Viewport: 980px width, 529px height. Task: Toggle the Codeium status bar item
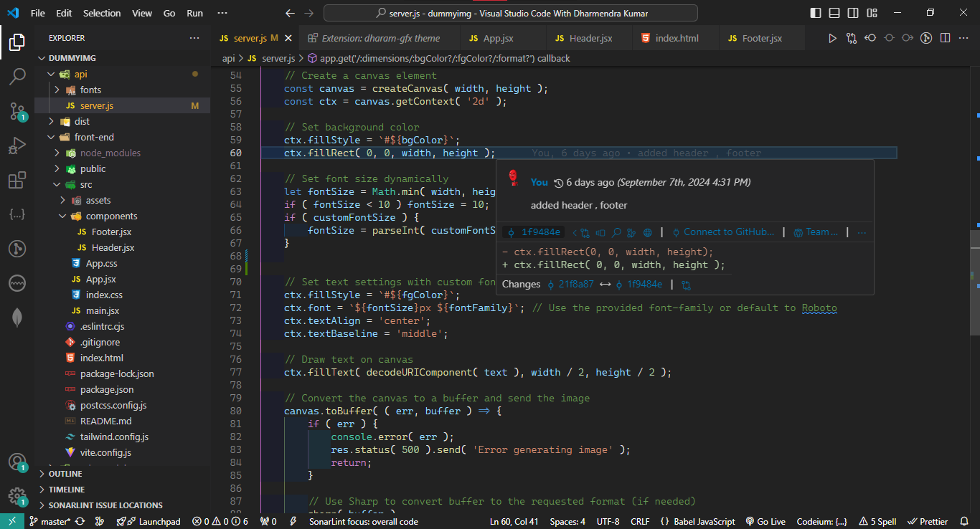click(x=821, y=521)
